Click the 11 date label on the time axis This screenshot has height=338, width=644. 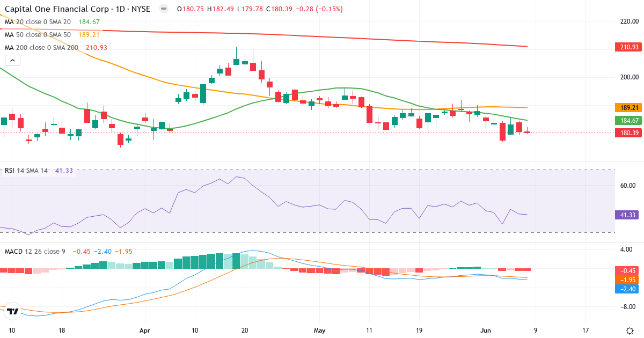[x=369, y=330]
